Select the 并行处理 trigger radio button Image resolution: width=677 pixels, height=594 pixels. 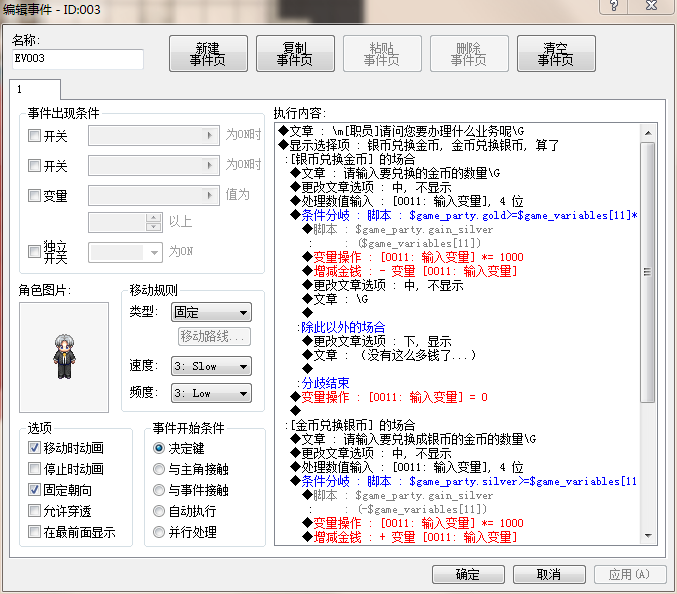tap(159, 532)
